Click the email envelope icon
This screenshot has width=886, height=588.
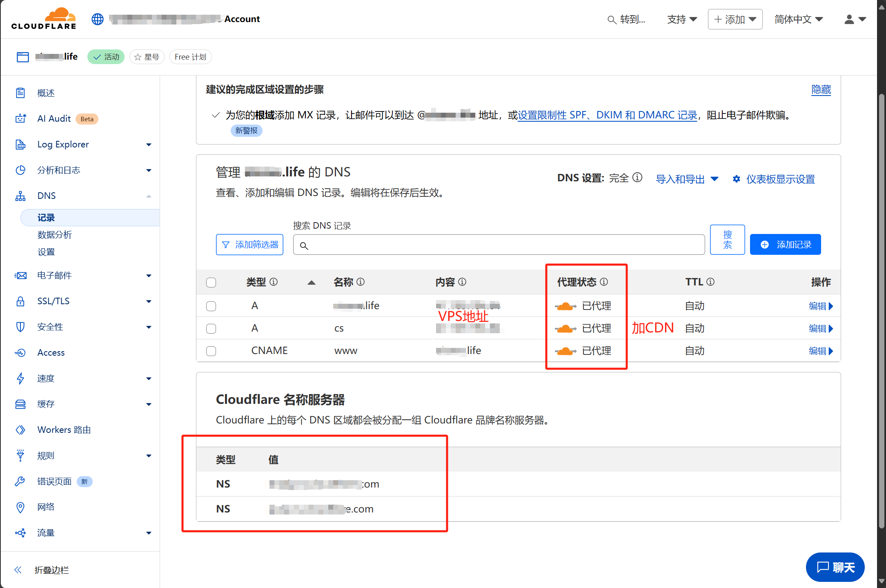click(x=20, y=276)
